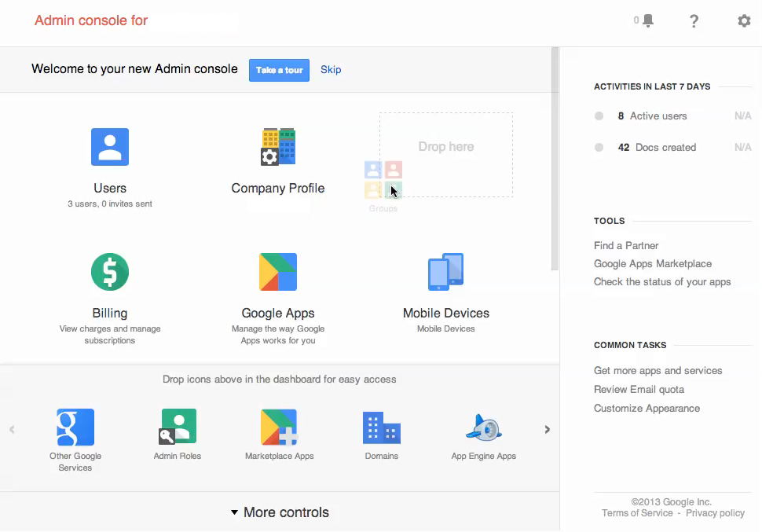Click 'View charges and manage subscriptions' text

110,335
